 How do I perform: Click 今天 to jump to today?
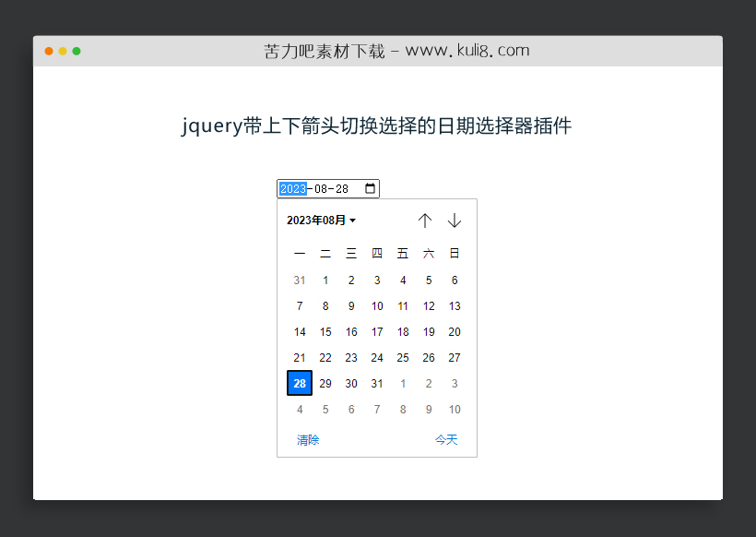pos(446,440)
